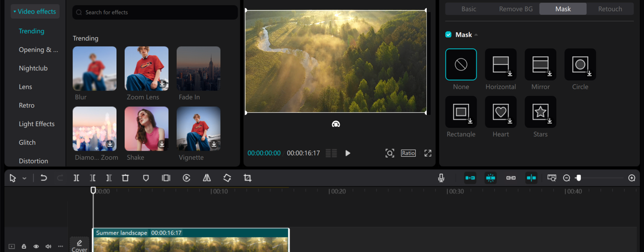This screenshot has height=252, width=644.
Task: Switch to the Remove BG tab
Action: click(x=515, y=9)
